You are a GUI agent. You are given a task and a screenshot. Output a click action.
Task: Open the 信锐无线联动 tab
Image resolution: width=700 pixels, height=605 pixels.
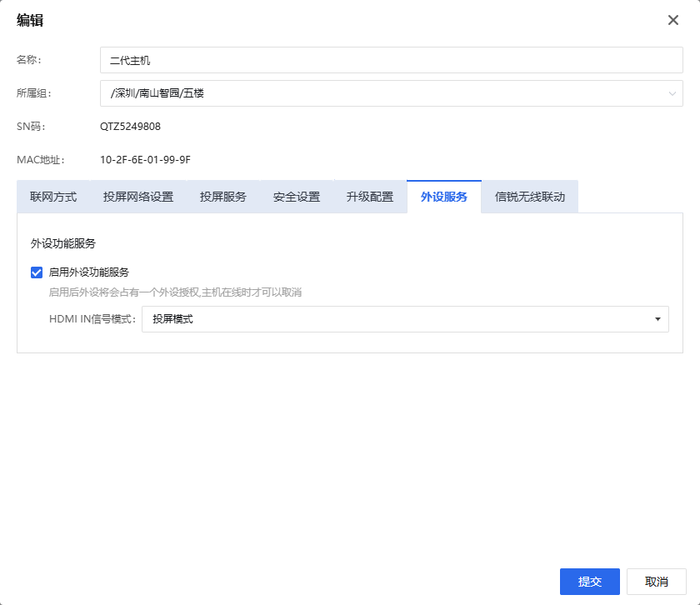pyautogui.click(x=530, y=197)
